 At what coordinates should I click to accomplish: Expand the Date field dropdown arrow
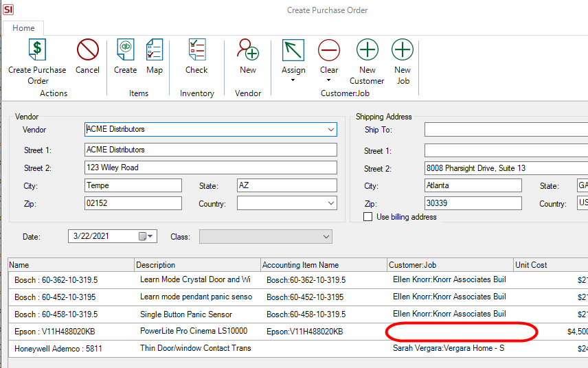coord(150,236)
